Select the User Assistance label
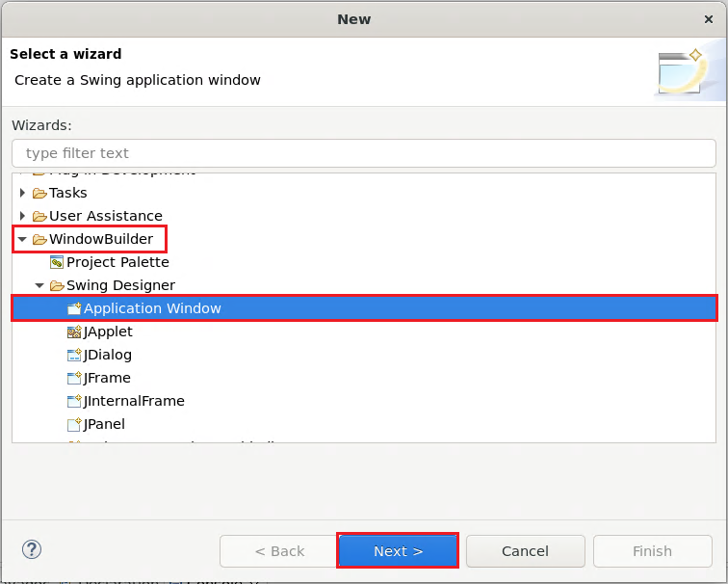This screenshot has width=728, height=584. coord(106,216)
